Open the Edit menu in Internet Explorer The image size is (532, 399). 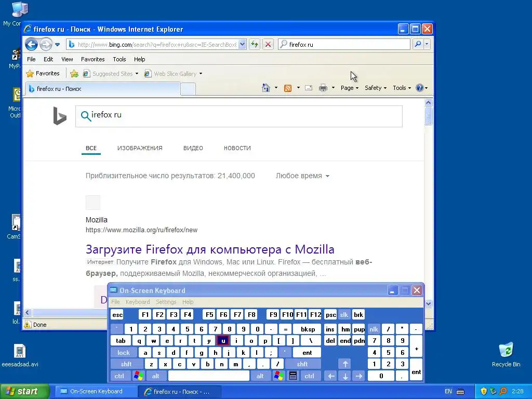coord(48,59)
